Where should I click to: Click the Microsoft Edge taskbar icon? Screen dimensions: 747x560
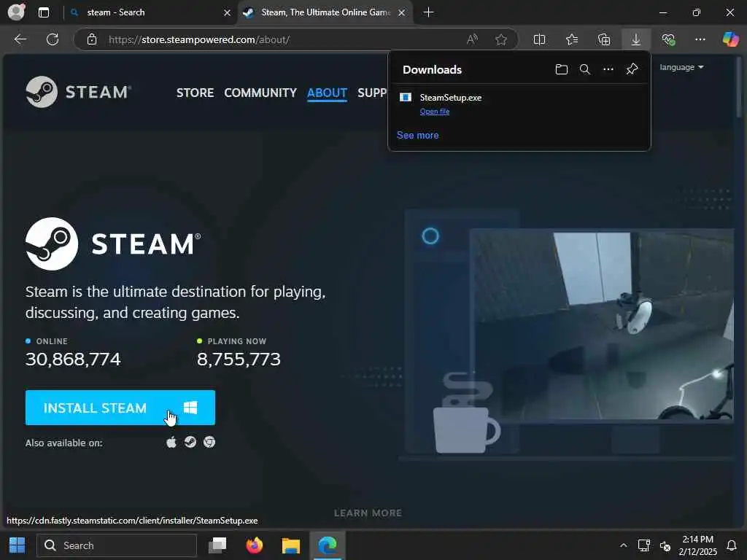328,545
